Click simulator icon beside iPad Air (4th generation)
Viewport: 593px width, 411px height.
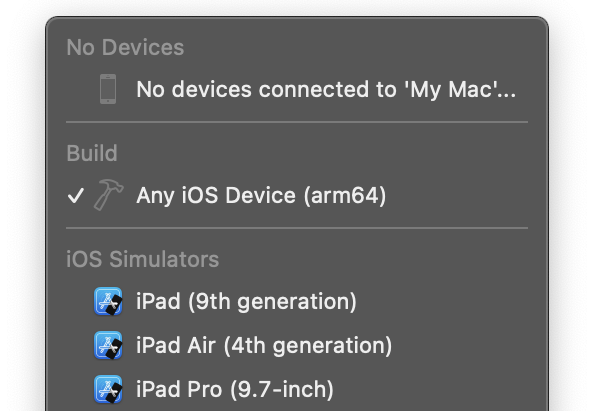click(x=108, y=345)
